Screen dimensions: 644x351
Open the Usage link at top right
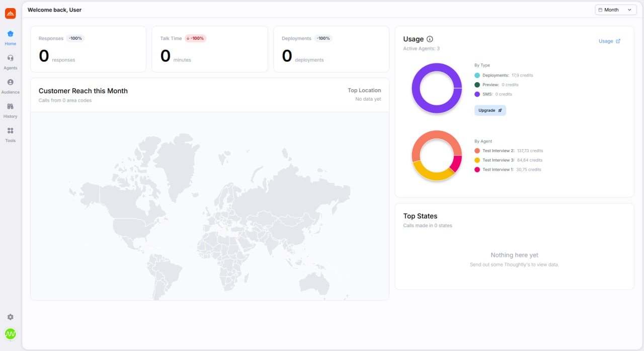pos(609,41)
